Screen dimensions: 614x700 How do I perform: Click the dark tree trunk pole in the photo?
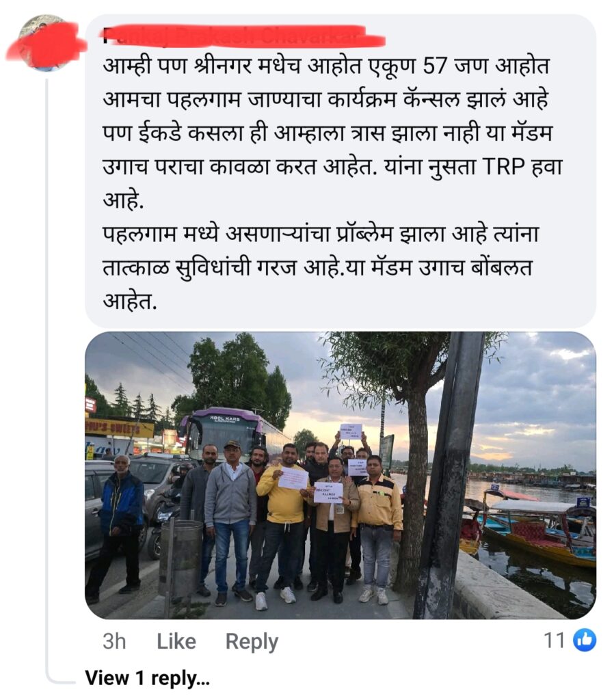click(450, 475)
